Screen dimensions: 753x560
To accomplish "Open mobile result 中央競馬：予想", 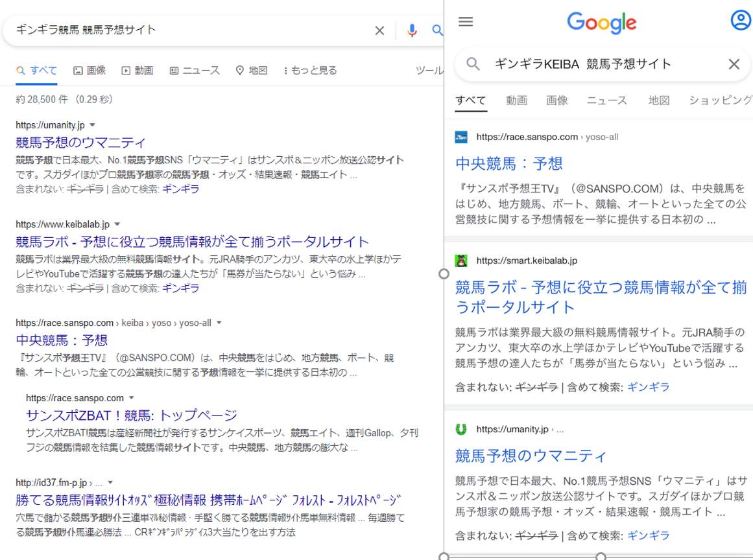I will [x=509, y=163].
